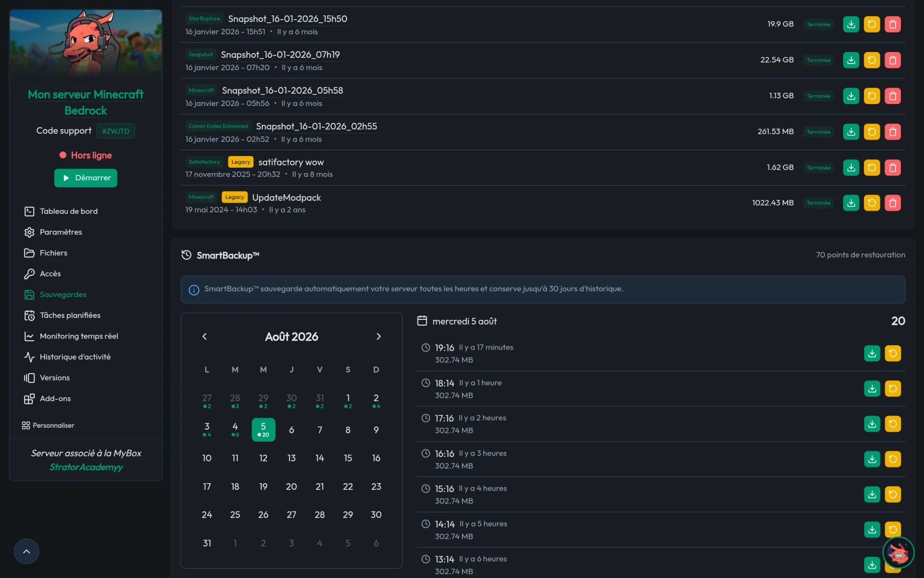This screenshot has width=924, height=578.
Task: Restore the 15:16 SmartBackup restore point
Action: pos(893,495)
